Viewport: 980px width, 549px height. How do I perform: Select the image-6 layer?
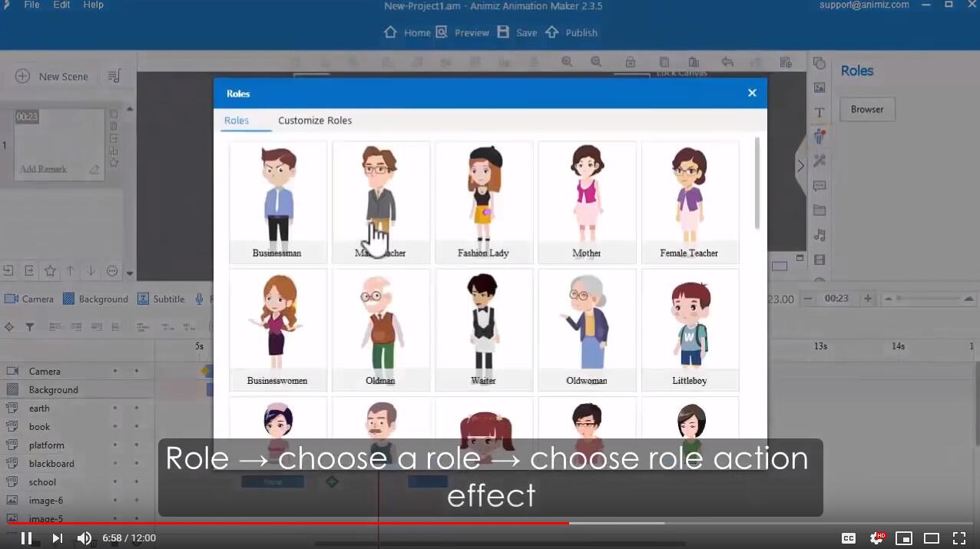coord(77,501)
